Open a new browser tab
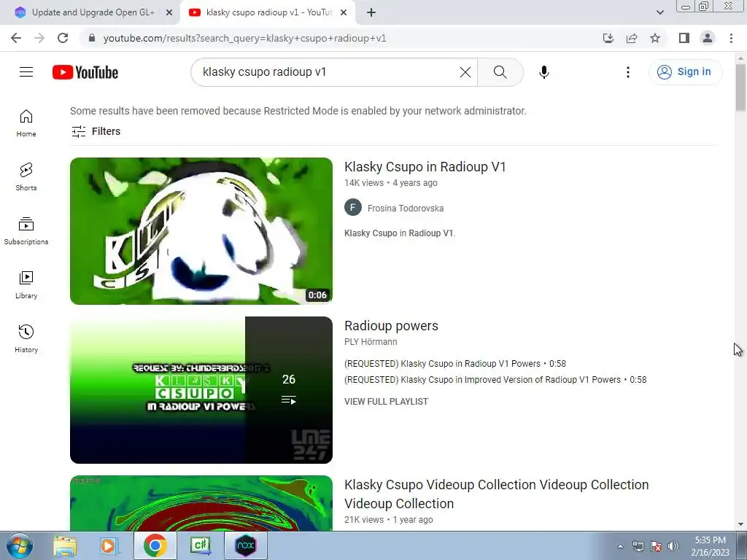747x560 pixels. pyautogui.click(x=371, y=12)
